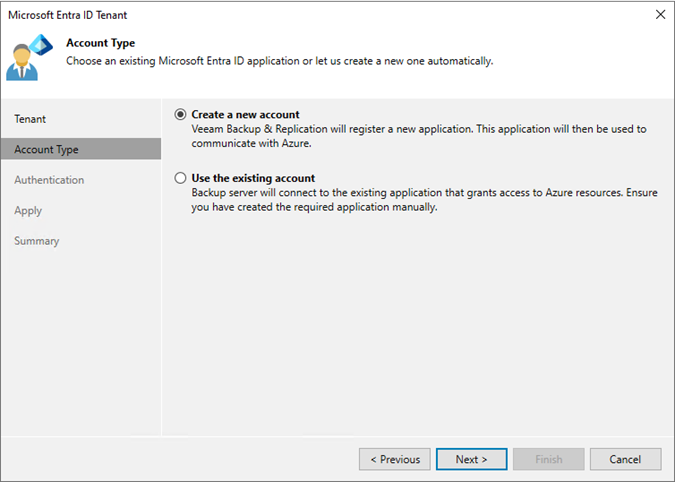Select the Use the existing account option
Viewport: 675px width, 482px height.
[x=180, y=178]
